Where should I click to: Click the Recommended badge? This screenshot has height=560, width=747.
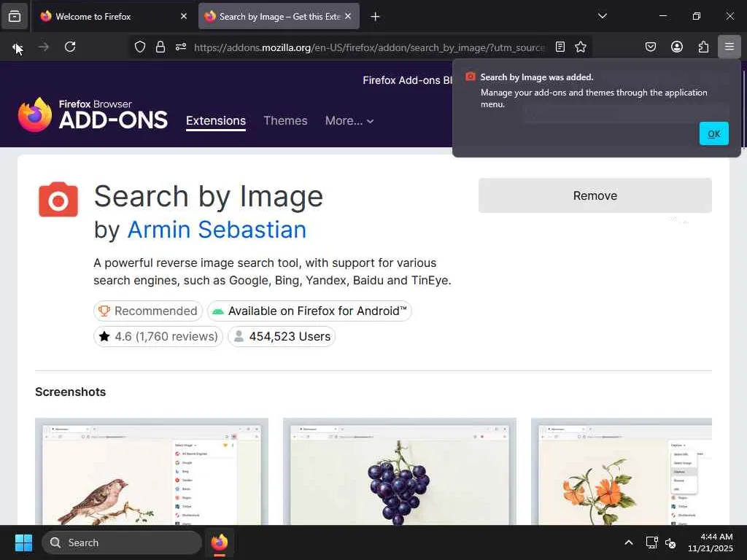coord(148,311)
